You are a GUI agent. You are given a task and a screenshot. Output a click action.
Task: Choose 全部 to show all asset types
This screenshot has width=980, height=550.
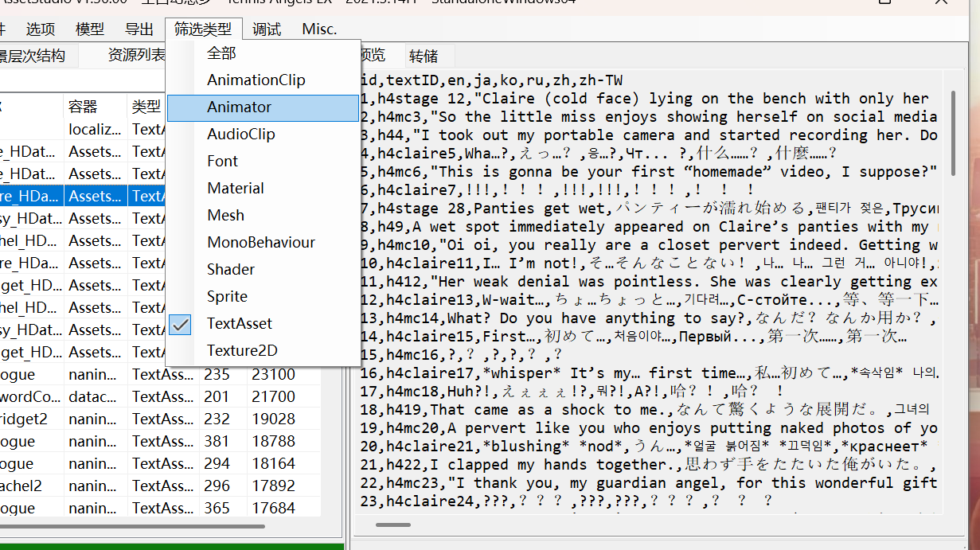pos(264,53)
